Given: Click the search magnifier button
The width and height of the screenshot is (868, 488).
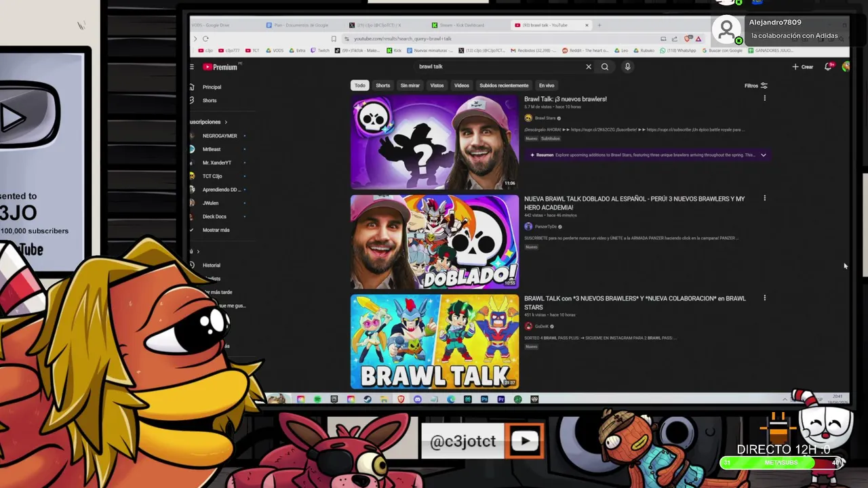Looking at the screenshot, I should click(605, 66).
